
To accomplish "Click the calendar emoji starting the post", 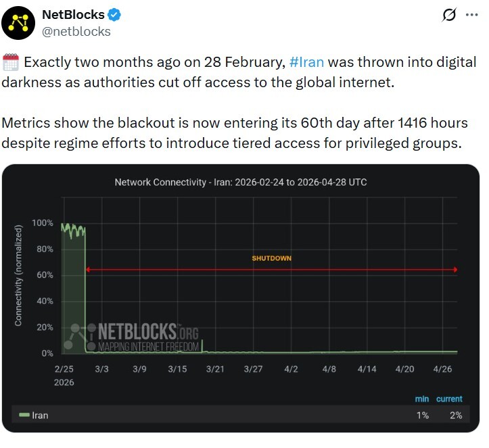I will click(11, 63).
